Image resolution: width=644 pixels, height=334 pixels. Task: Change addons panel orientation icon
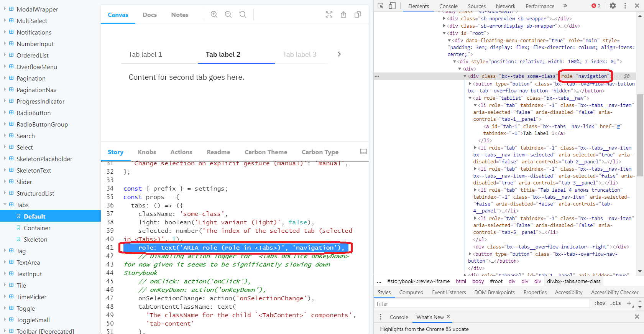363,152
